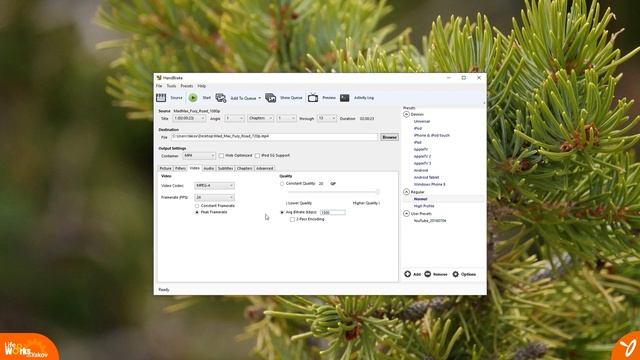640x360 pixels.
Task: Open the Tools menu
Action: pyautogui.click(x=171, y=86)
